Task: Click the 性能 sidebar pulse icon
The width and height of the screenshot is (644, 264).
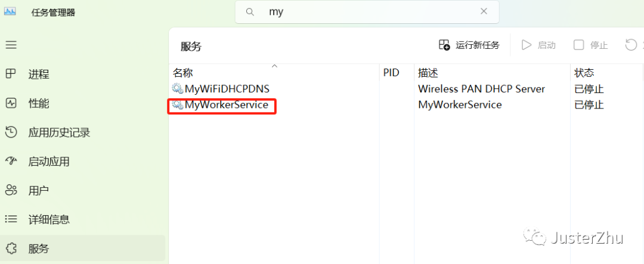Action: click(11, 103)
